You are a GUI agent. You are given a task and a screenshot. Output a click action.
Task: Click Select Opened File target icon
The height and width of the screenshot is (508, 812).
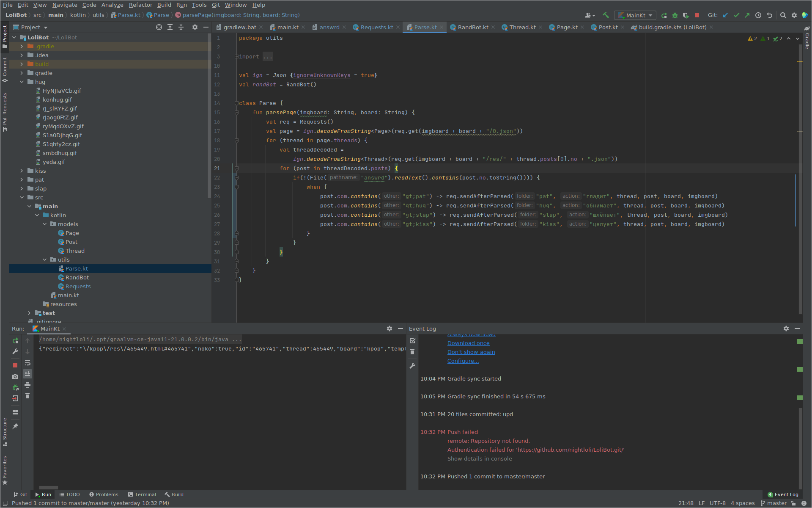[x=159, y=27]
